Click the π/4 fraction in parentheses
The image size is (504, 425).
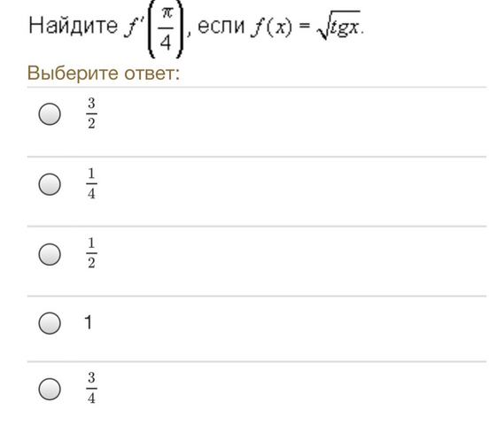[x=166, y=28]
